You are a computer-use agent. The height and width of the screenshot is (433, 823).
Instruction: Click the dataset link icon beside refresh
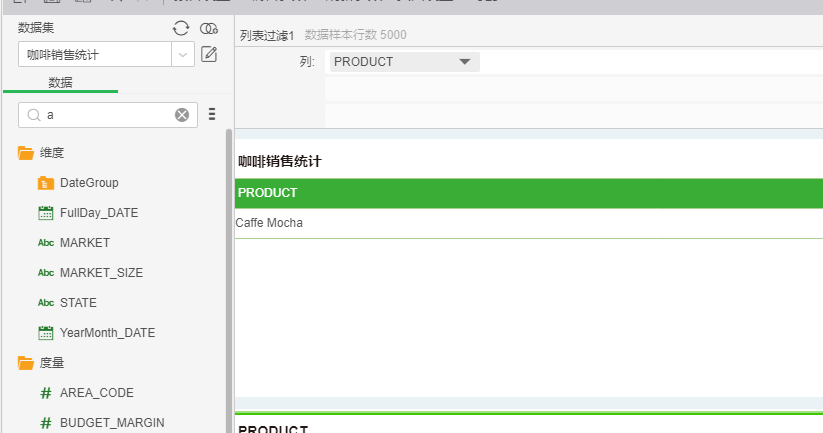209,28
